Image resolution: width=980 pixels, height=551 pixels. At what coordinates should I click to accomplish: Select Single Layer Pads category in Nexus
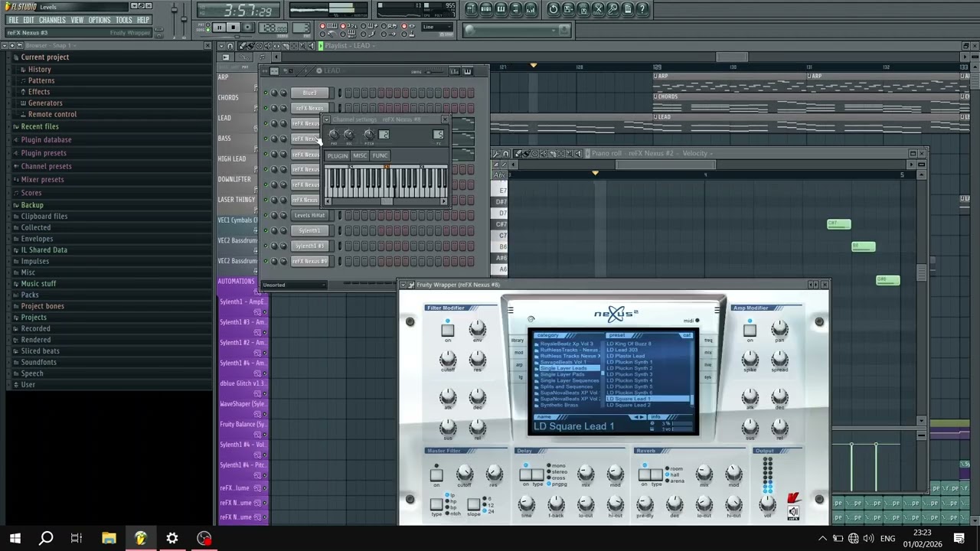563,374
